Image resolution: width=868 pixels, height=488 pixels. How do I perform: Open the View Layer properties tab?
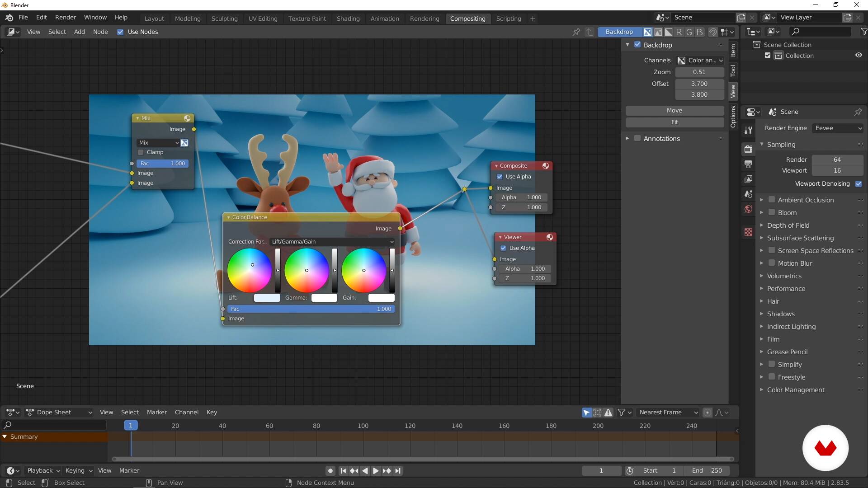point(748,179)
